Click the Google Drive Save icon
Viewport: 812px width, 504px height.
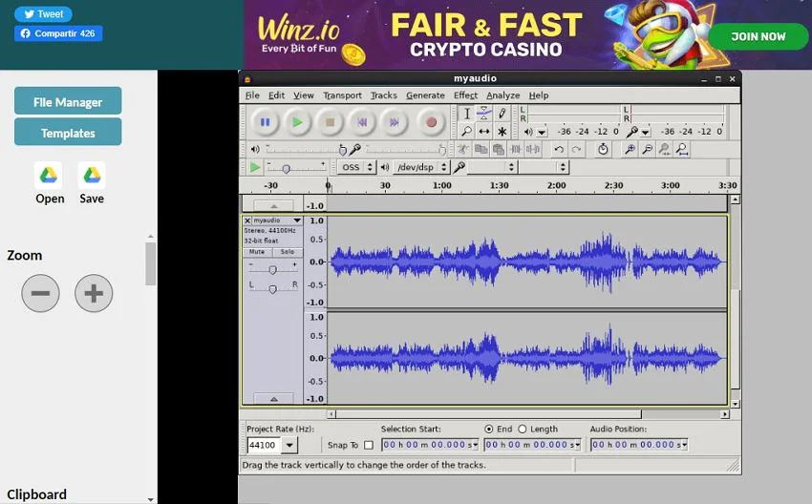(92, 176)
